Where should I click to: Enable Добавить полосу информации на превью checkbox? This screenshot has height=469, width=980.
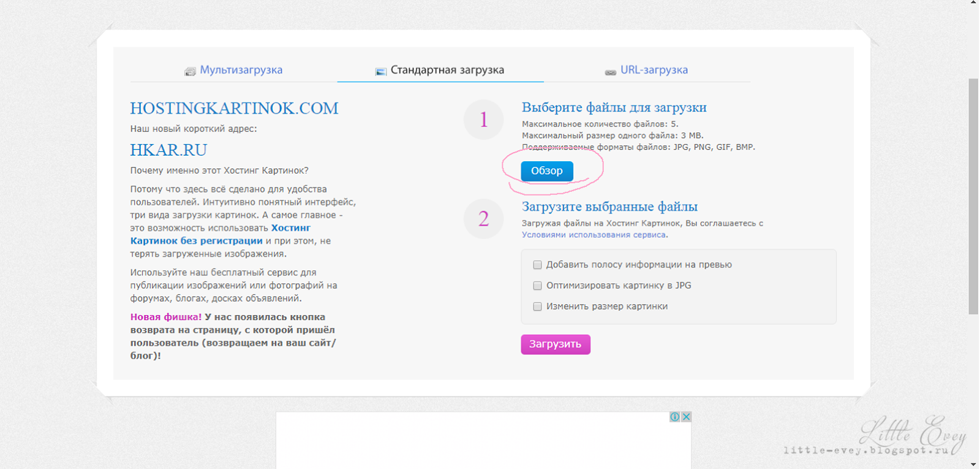[x=537, y=265]
